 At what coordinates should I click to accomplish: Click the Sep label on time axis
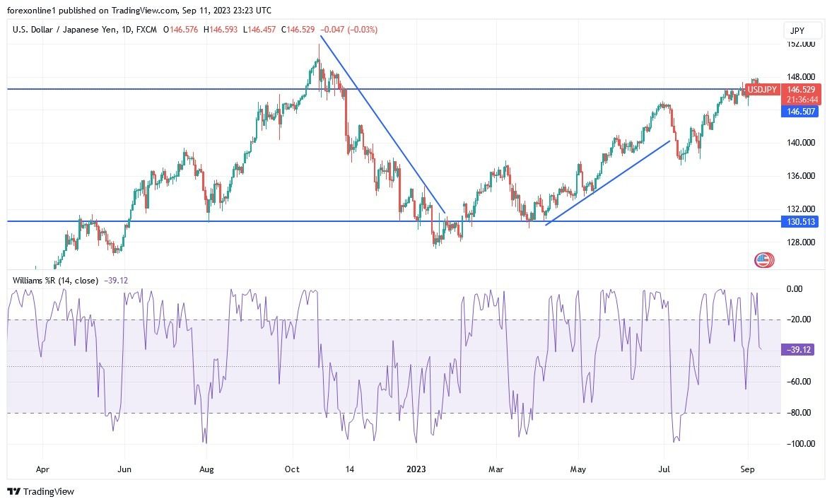pyautogui.click(x=747, y=469)
